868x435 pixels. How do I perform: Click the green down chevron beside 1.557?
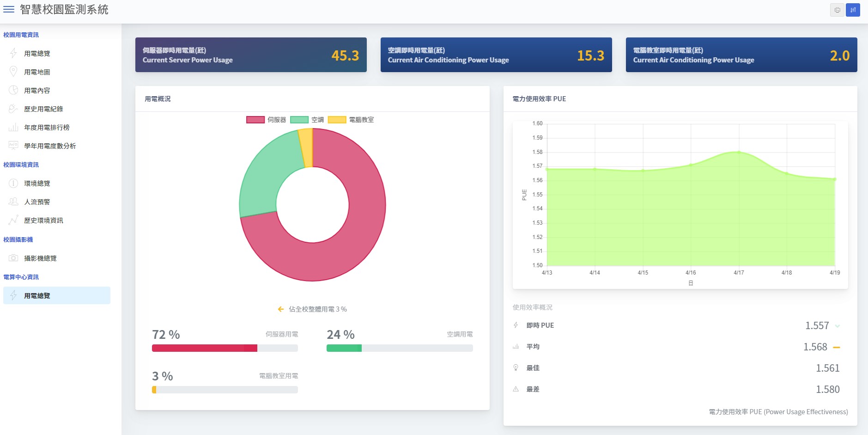837,326
